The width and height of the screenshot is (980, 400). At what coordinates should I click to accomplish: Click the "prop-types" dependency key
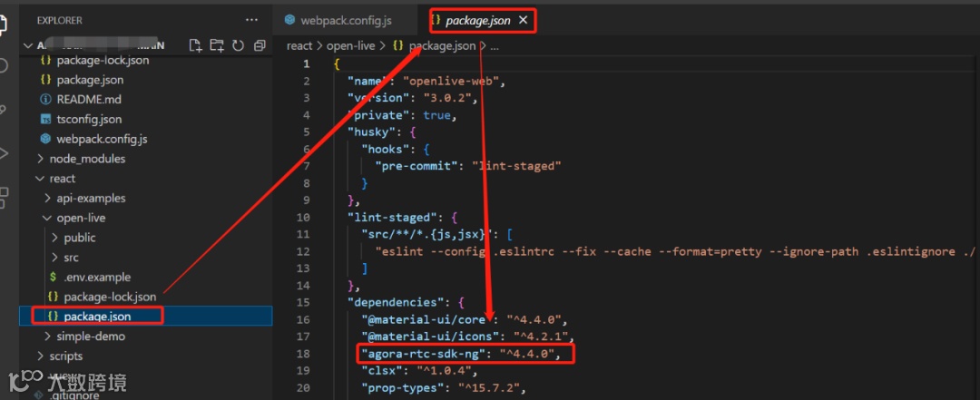[403, 388]
